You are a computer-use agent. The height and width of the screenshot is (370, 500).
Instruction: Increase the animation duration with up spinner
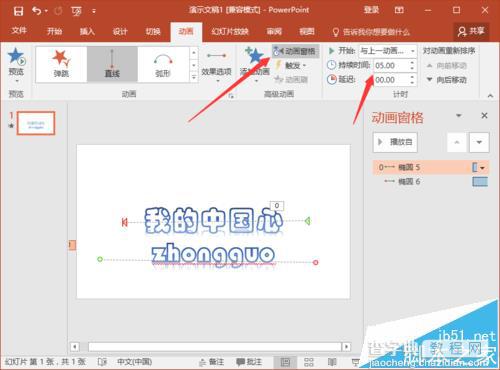412,62
